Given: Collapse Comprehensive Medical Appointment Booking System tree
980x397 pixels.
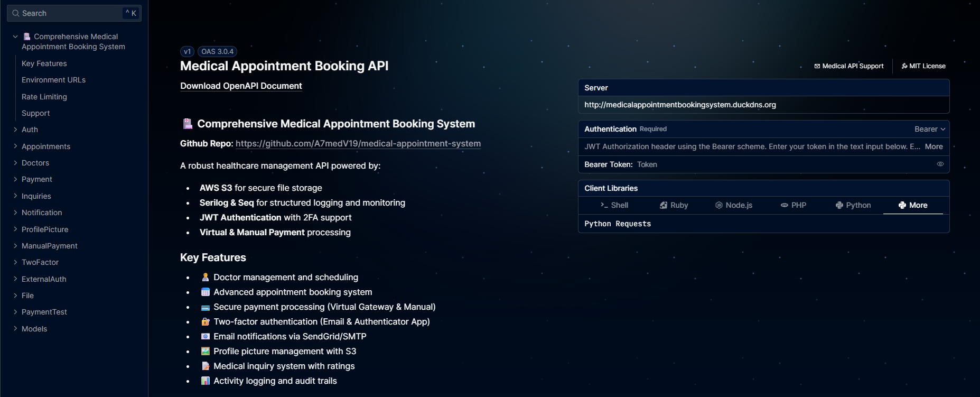Looking at the screenshot, I should pos(15,36).
